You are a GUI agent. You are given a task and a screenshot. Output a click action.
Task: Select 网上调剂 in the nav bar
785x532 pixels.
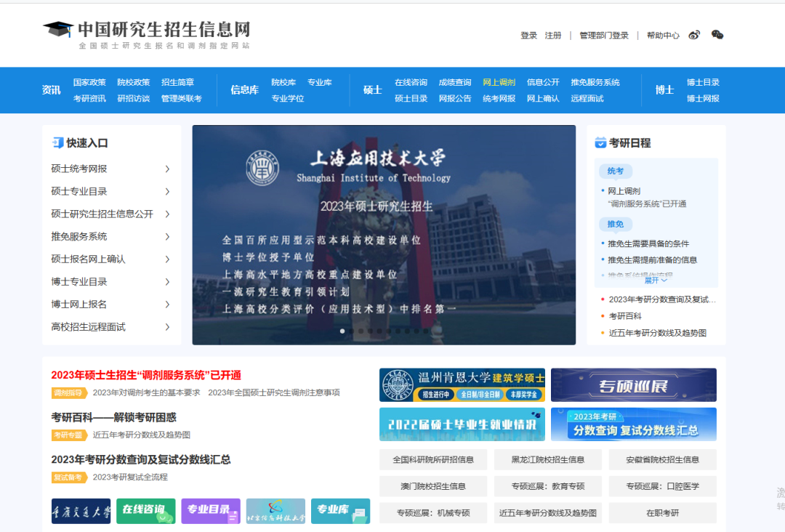coord(499,82)
